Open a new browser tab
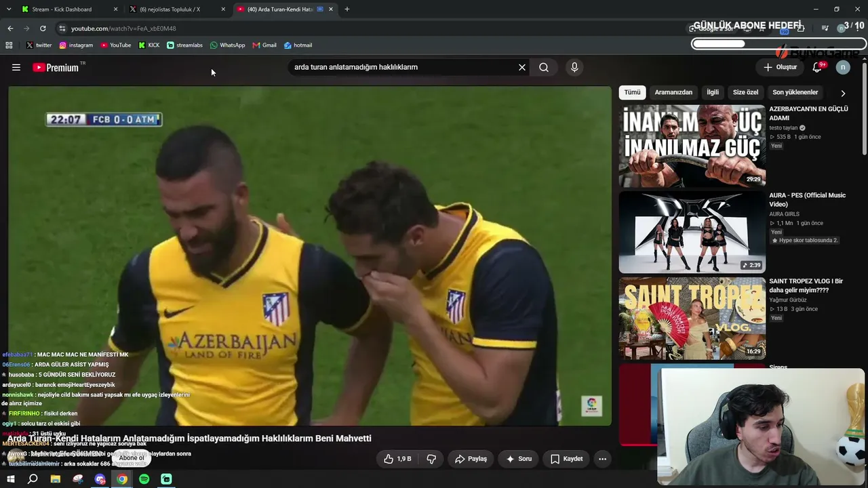Image resolution: width=868 pixels, height=488 pixels. tap(347, 9)
